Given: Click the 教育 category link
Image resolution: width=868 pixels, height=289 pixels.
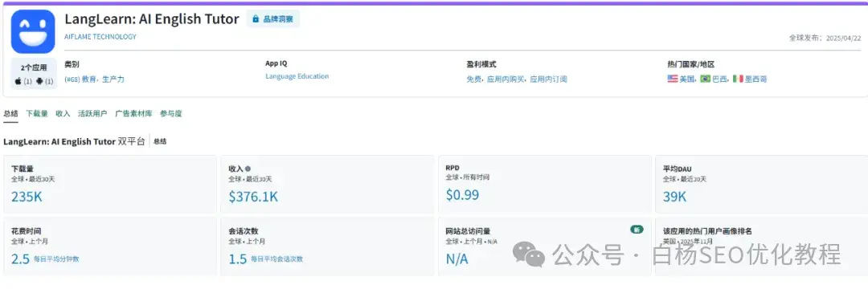Looking at the screenshot, I should click(x=88, y=79).
